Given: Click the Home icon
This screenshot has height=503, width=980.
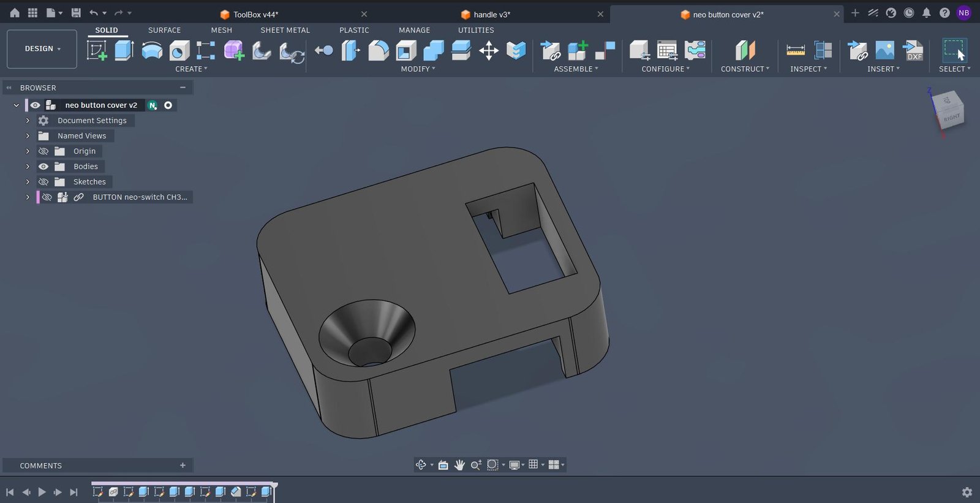Looking at the screenshot, I should (15, 12).
